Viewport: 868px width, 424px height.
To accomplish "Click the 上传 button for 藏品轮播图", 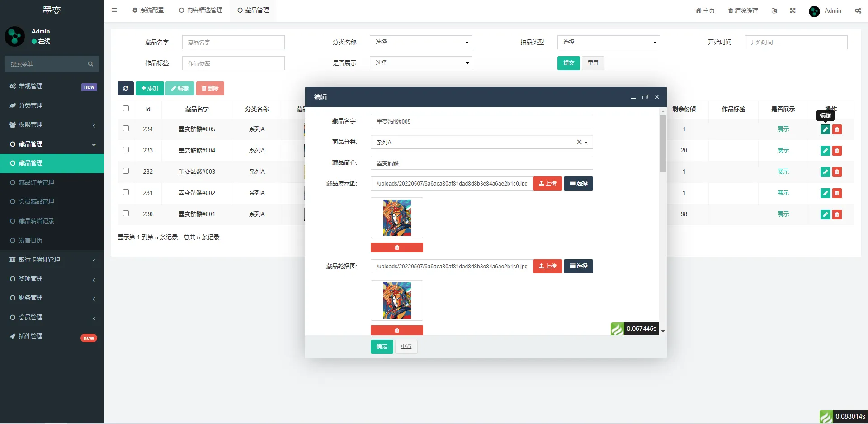I will tap(547, 266).
